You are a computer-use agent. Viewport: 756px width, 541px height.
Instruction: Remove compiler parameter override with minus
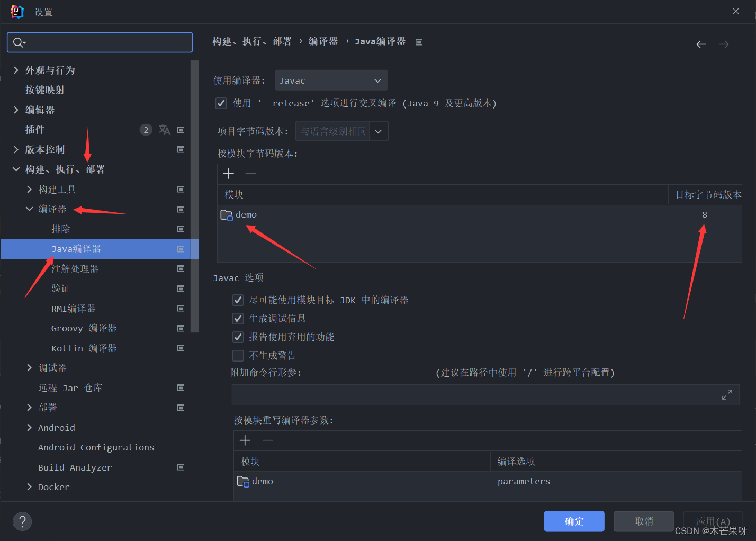coord(268,440)
